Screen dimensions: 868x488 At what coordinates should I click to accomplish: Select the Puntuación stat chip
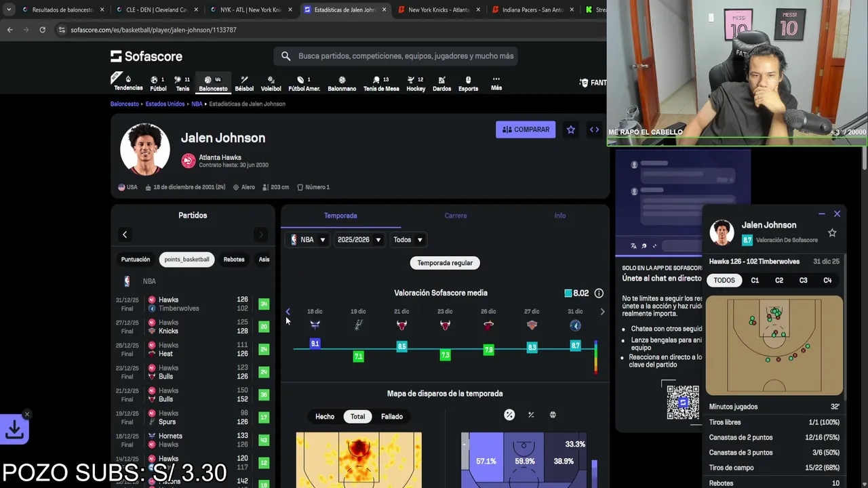pos(136,260)
